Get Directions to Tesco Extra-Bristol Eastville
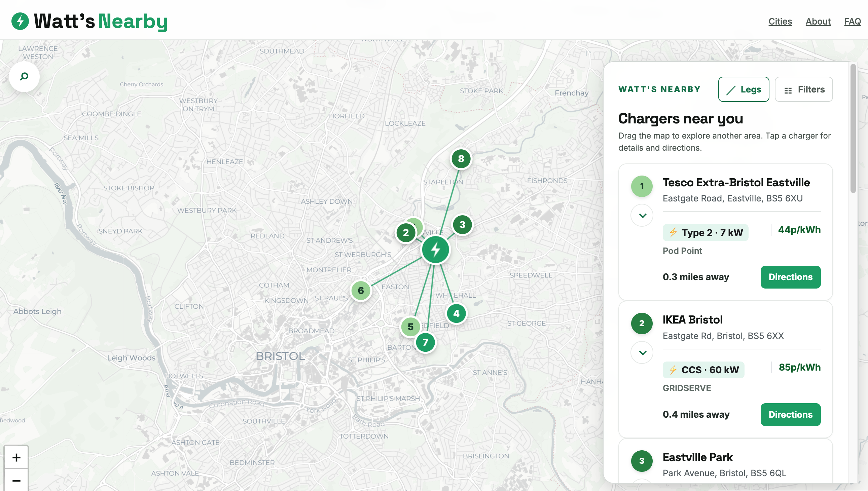The height and width of the screenshot is (491, 868). (790, 277)
